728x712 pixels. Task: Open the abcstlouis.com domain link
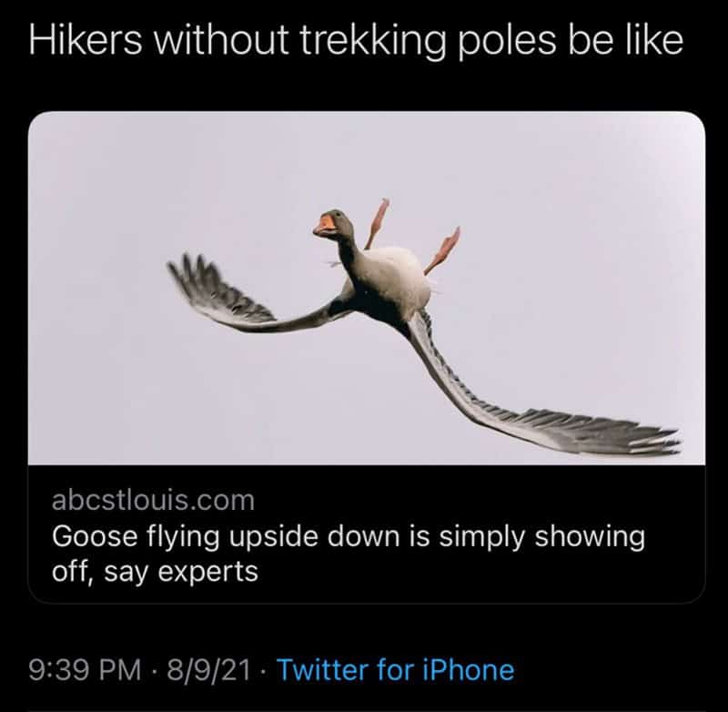click(x=154, y=500)
